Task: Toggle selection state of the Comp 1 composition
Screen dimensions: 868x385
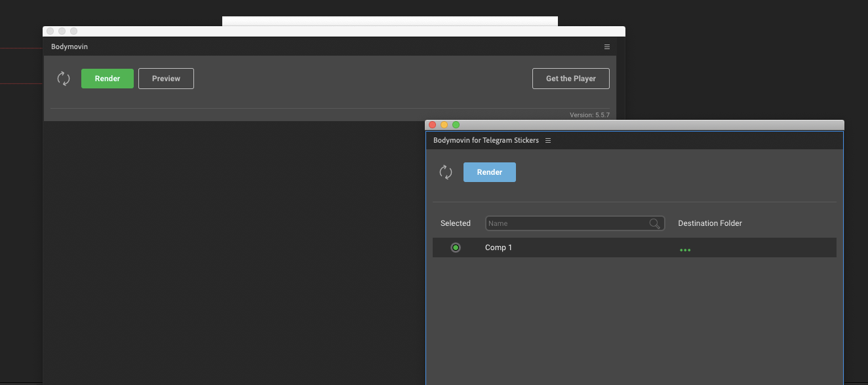Action: [456, 247]
